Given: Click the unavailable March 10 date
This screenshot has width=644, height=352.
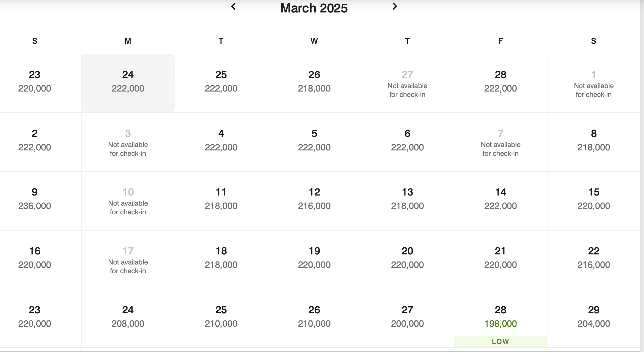Looking at the screenshot, I should 128,201.
